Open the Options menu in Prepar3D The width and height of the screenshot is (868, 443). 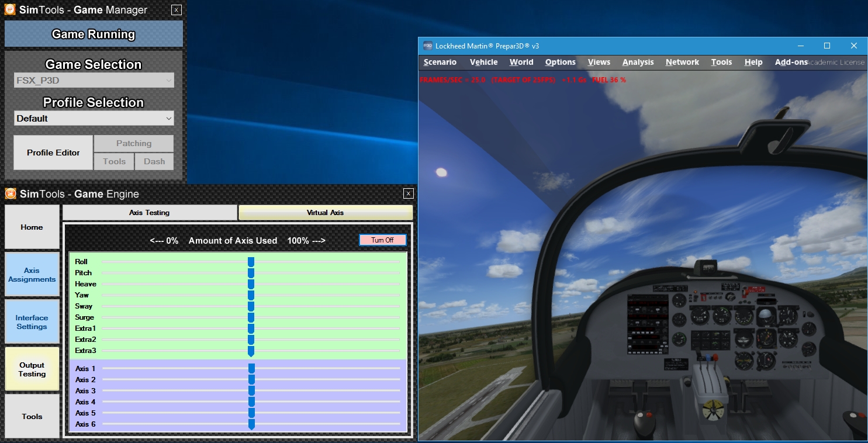(x=561, y=62)
